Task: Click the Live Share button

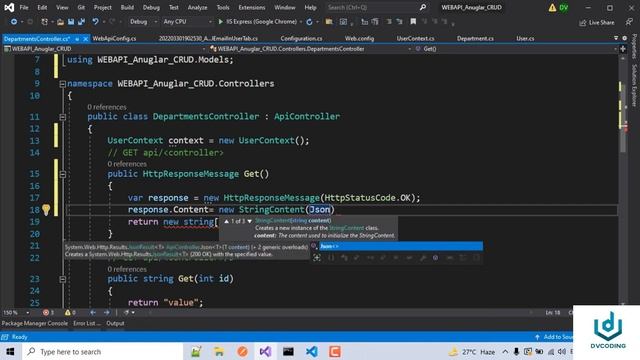Action: click(597, 22)
